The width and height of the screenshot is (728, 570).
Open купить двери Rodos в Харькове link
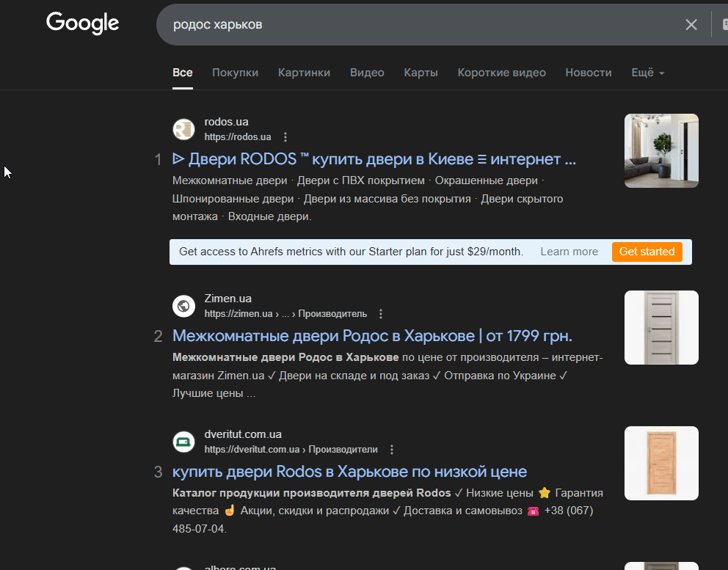click(x=349, y=472)
